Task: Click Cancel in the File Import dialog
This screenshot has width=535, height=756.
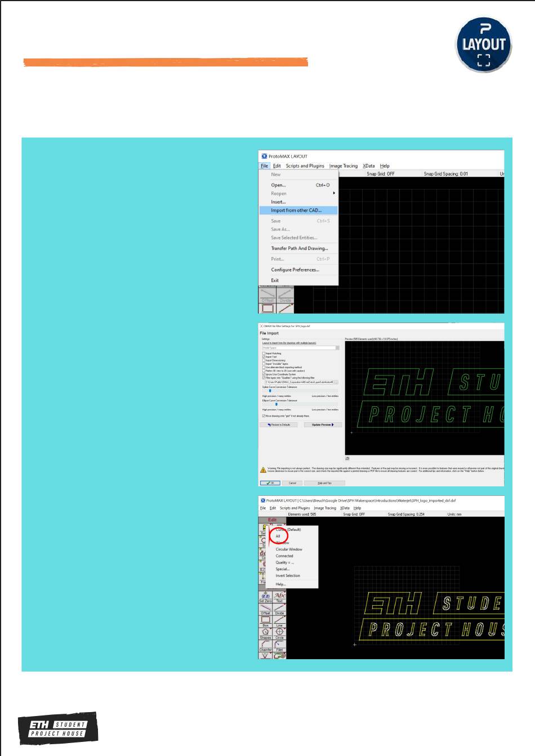Action: [292, 483]
